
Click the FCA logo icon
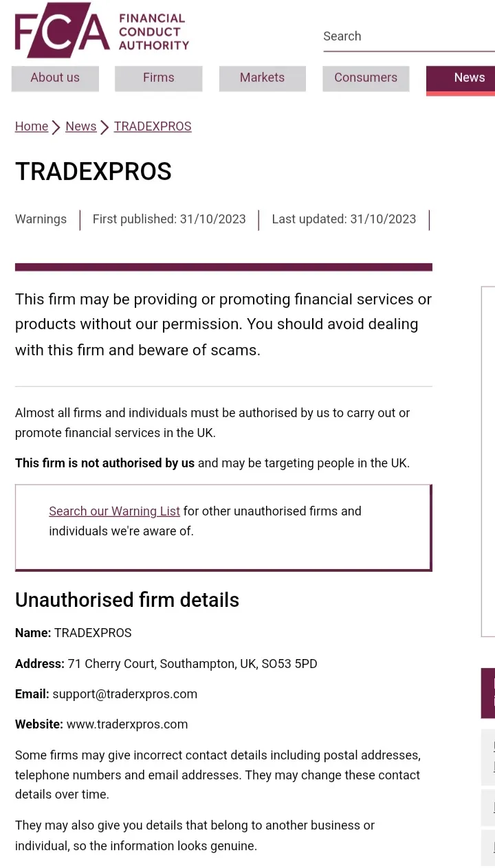click(62, 30)
